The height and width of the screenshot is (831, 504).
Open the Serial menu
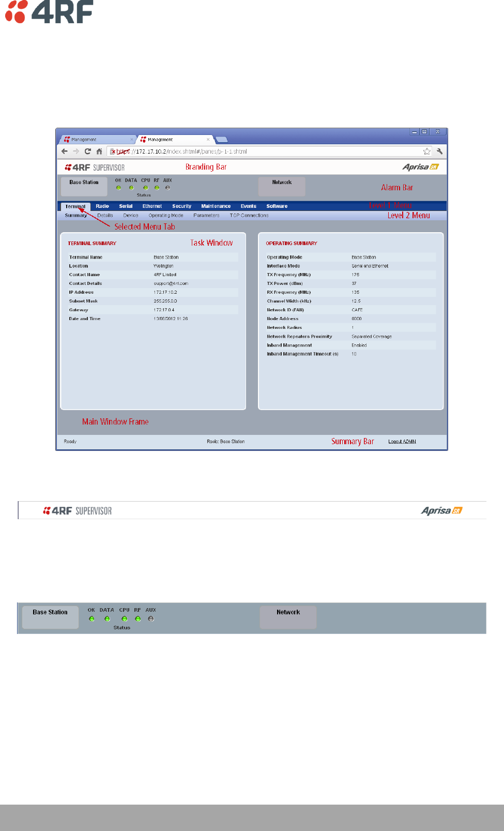point(126,206)
